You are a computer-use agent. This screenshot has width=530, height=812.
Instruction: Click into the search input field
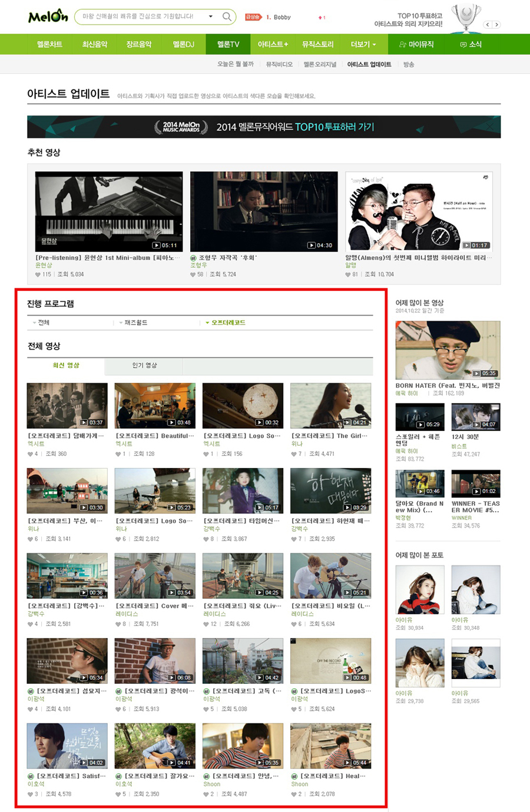[x=141, y=16]
